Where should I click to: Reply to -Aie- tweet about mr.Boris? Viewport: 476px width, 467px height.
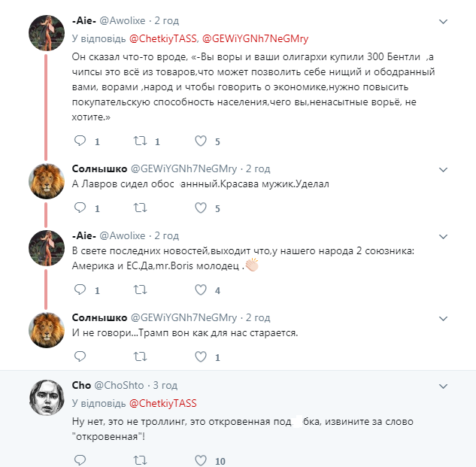80,290
